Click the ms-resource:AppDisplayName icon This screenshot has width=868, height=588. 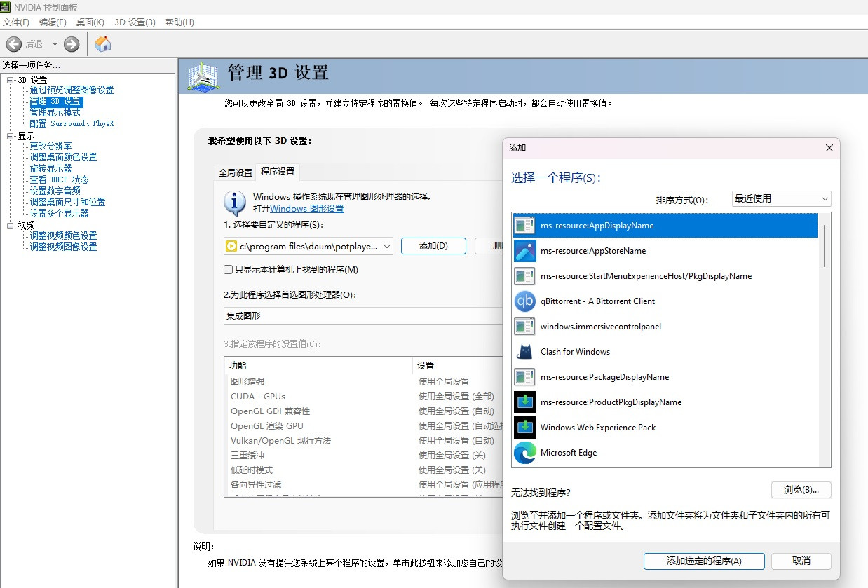[x=525, y=226]
